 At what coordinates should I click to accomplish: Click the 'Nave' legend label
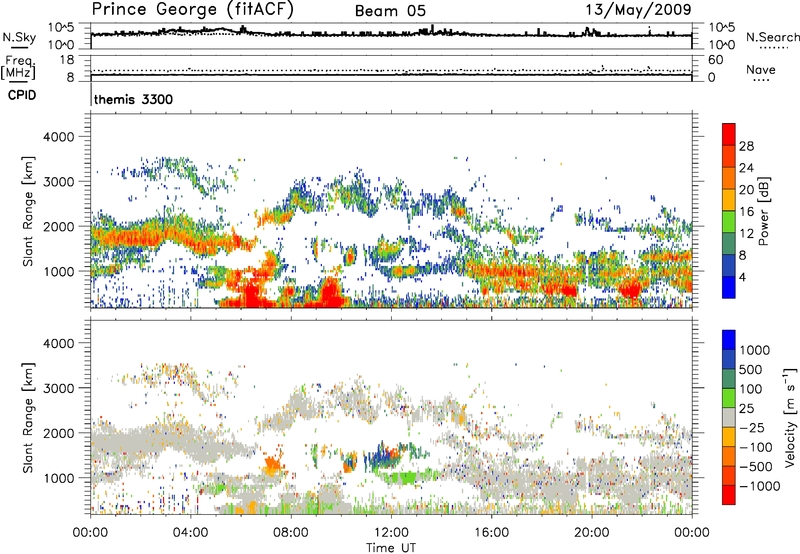tap(761, 69)
